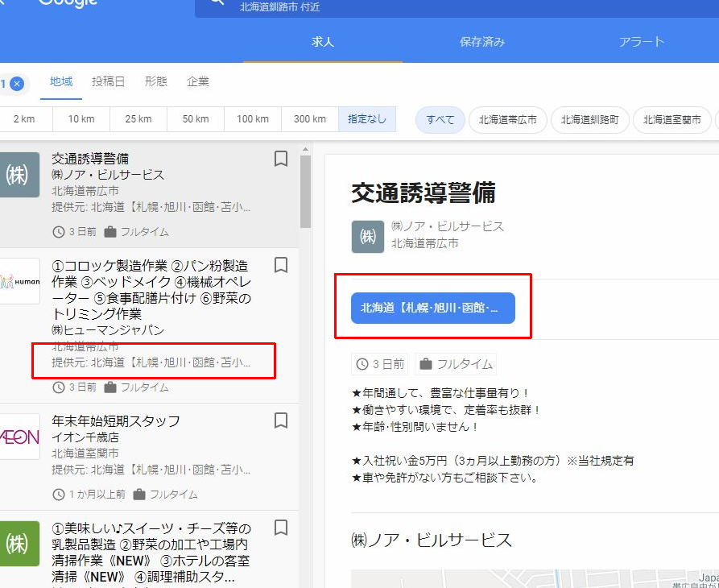The height and width of the screenshot is (588, 719).
Task: Click イオン千歳店 company name
Action: click(x=85, y=437)
